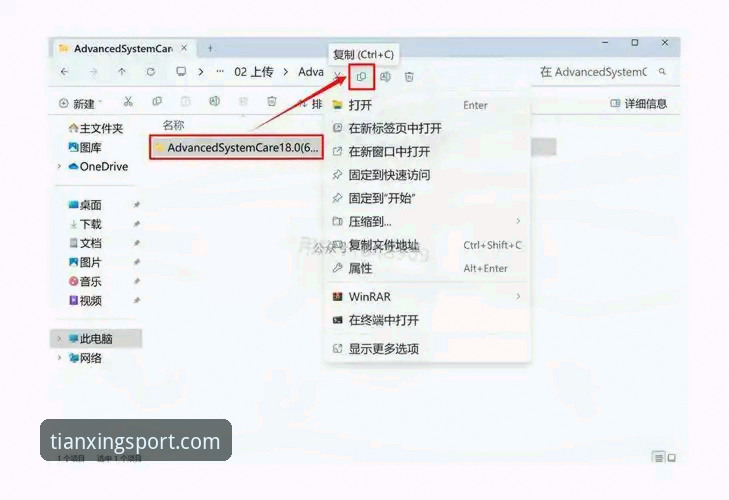The height and width of the screenshot is (500, 729).
Task: Click the chevron after the monitor icon
Action: click(201, 72)
